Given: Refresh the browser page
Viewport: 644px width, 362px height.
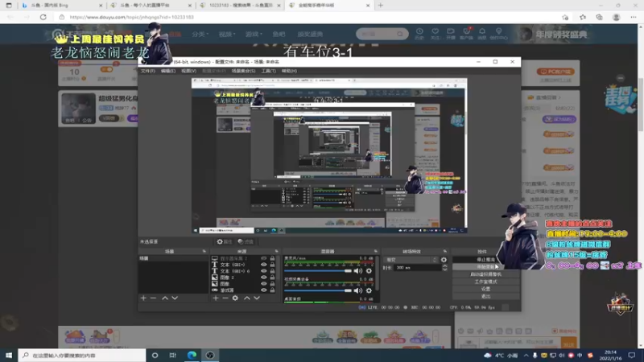Looking at the screenshot, I should (43, 17).
